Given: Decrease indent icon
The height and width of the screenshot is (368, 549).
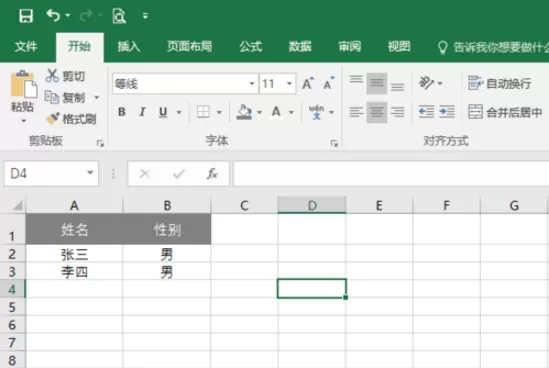Looking at the screenshot, I should (426, 112).
